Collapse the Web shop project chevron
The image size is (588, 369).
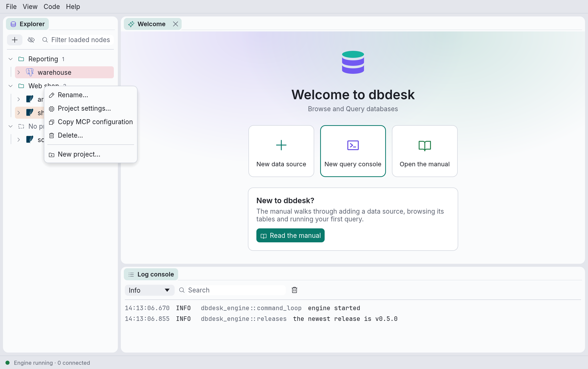click(x=10, y=86)
